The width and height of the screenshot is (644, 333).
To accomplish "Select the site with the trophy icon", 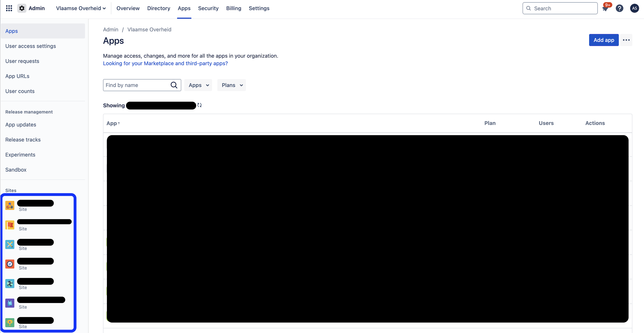I will pyautogui.click(x=10, y=322).
